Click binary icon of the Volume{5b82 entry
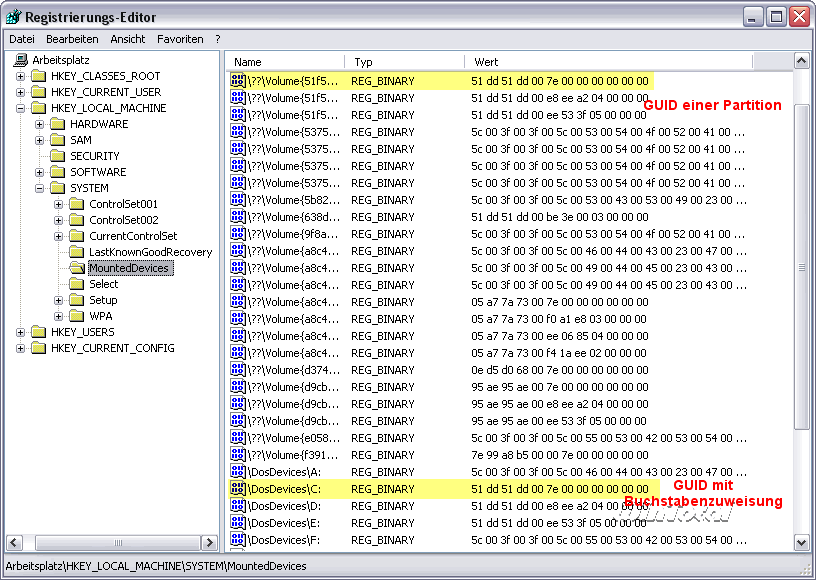Screen dimensions: 816x580 point(238,200)
